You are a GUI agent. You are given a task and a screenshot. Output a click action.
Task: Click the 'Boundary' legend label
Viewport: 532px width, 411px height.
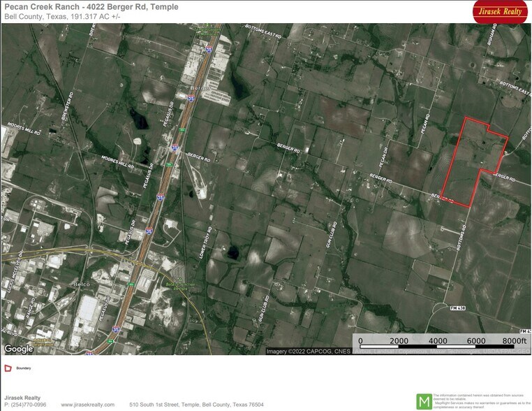[24, 368]
